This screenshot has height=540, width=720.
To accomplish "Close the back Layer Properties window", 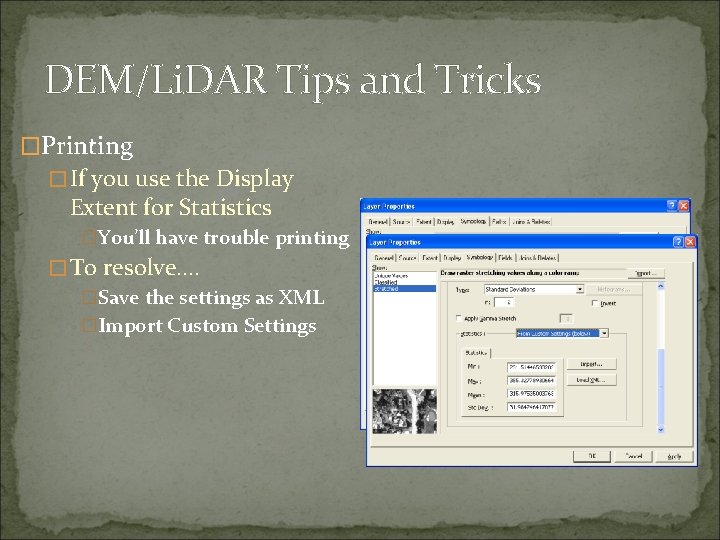I will [683, 206].
